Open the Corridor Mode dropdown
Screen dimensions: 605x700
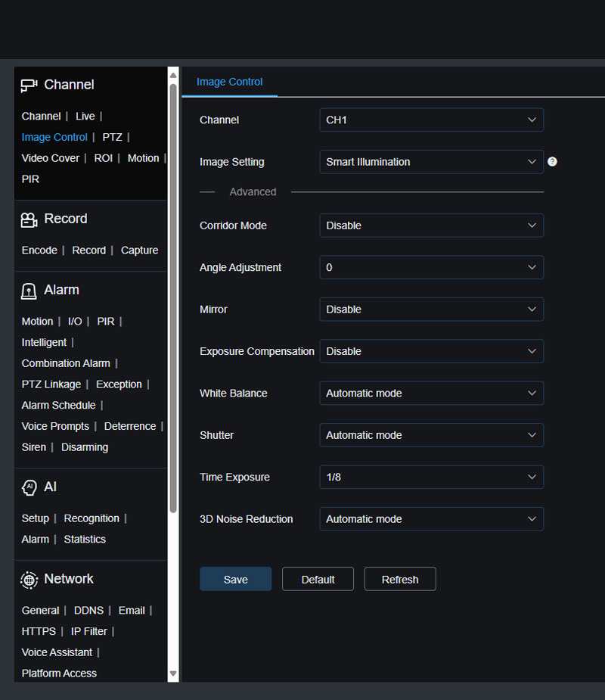click(x=431, y=226)
